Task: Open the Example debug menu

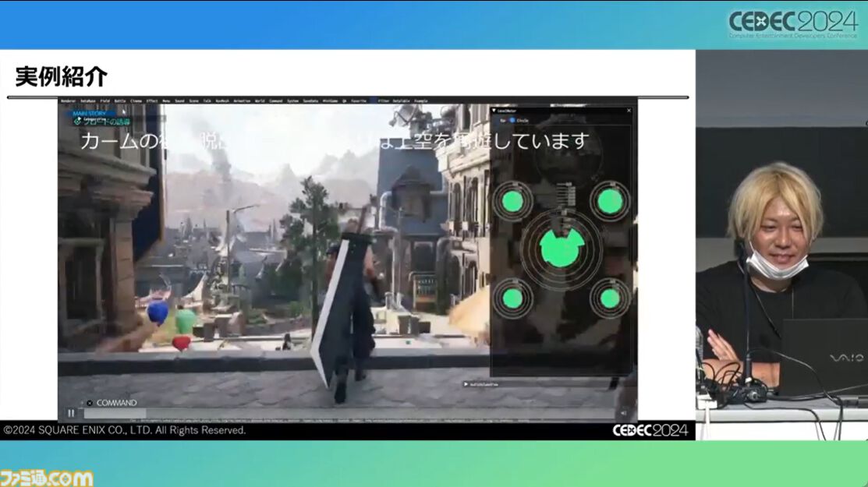Action: click(x=421, y=101)
